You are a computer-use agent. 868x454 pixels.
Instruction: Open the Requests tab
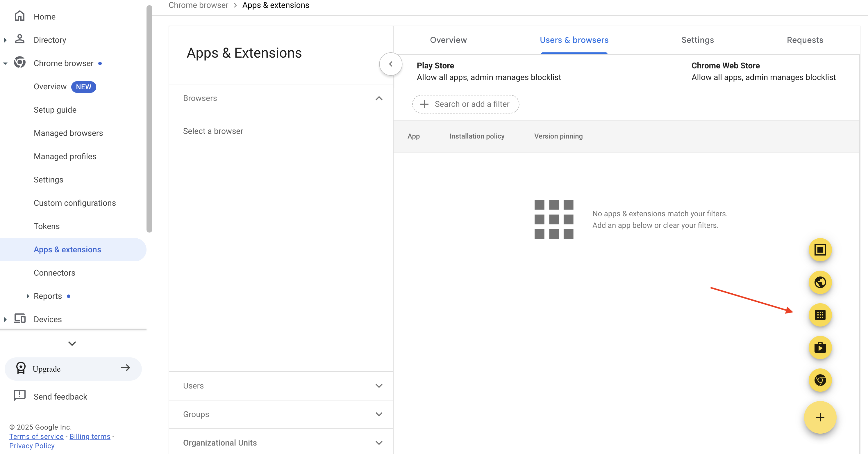tap(805, 40)
